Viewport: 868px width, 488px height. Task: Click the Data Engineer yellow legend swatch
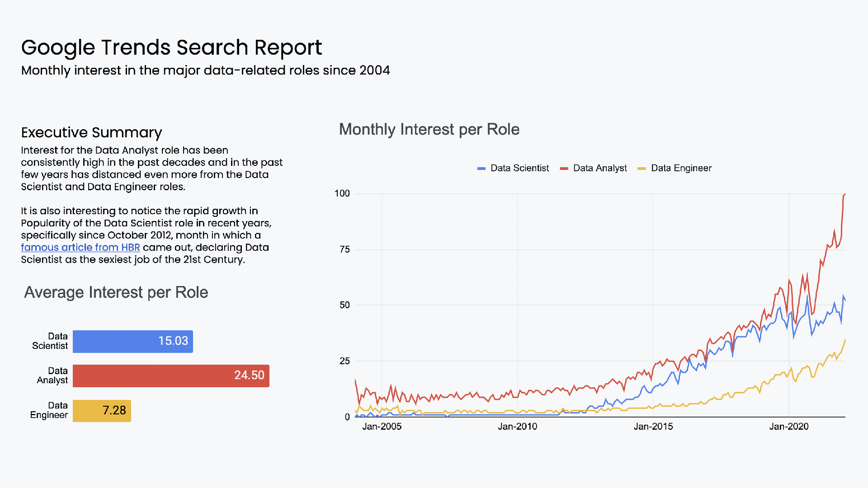tap(642, 169)
